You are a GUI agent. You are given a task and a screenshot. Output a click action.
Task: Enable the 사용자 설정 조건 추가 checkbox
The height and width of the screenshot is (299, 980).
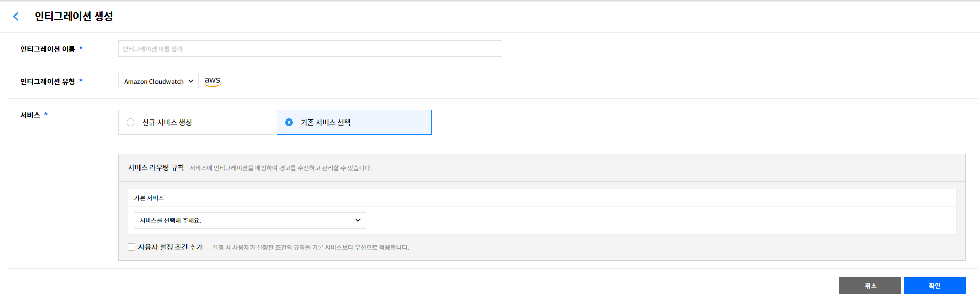132,247
